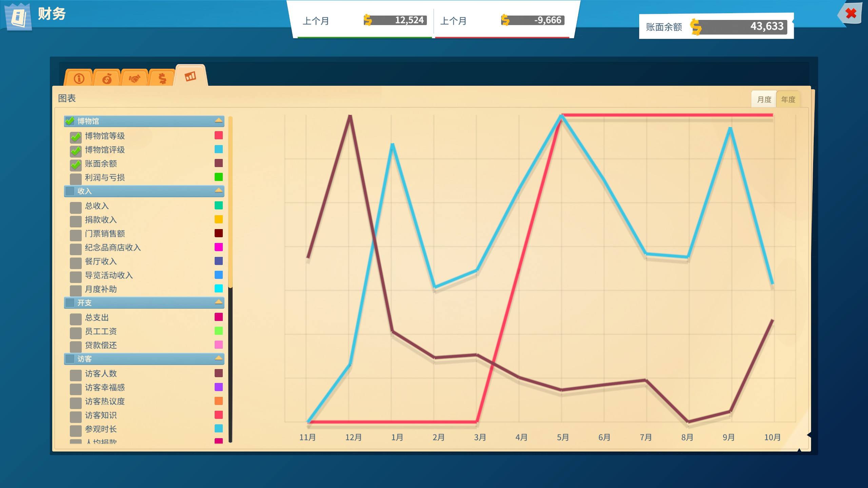Screen dimensions: 868x488
Task: Collapse the 博物馆 section arrow
Action: click(219, 121)
